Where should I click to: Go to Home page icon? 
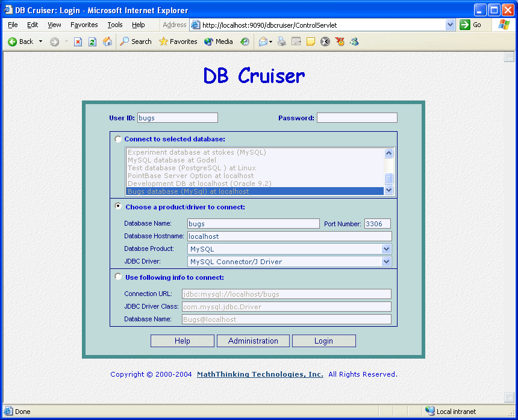click(107, 42)
